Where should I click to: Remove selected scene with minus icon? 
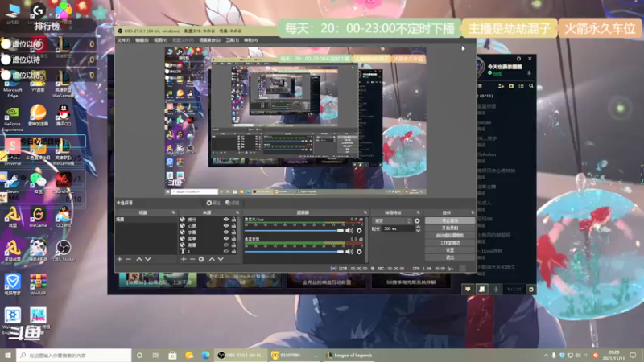pos(129,259)
